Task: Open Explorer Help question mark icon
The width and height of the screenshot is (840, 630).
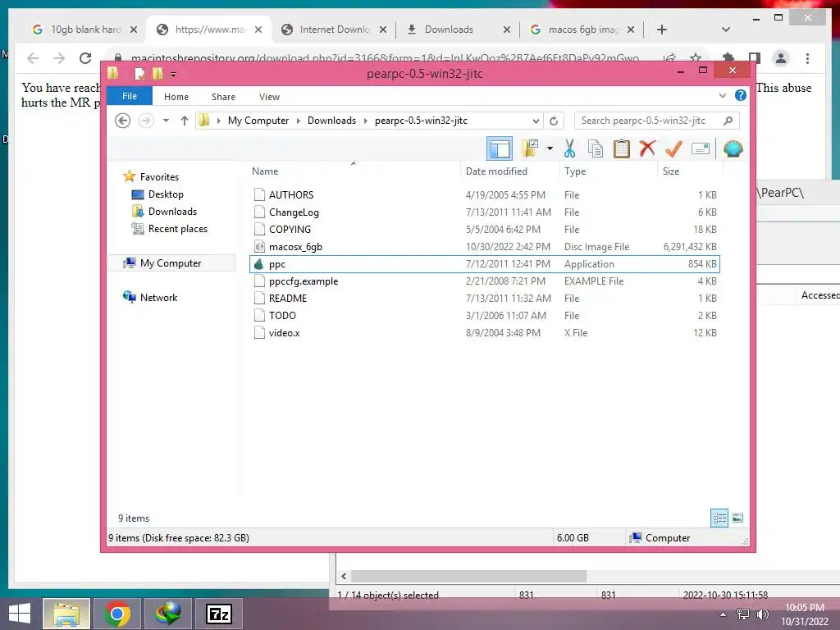Action: click(x=741, y=95)
